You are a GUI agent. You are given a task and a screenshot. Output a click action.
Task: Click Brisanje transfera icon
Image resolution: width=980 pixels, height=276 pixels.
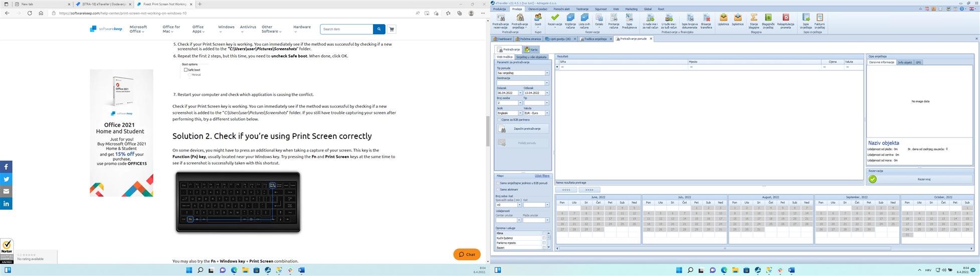point(706,21)
